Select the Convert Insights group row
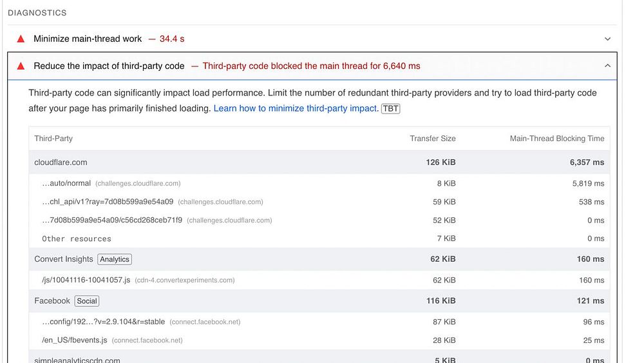The image size is (644, 363). (64, 259)
